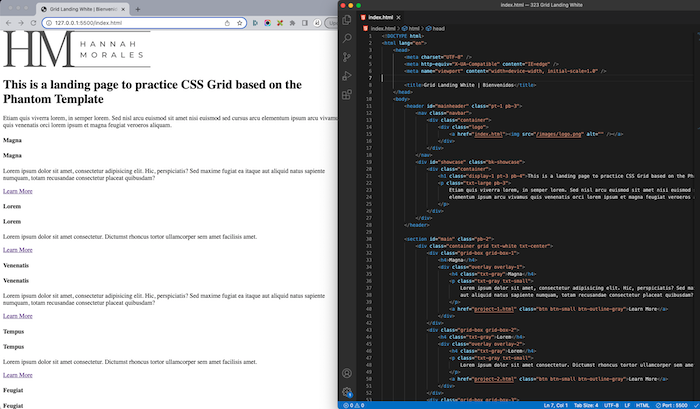Share this page from the address bar

click(x=227, y=23)
